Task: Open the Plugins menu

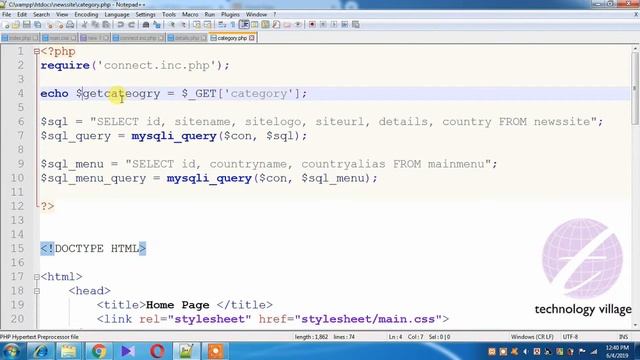Action: [x=230, y=14]
